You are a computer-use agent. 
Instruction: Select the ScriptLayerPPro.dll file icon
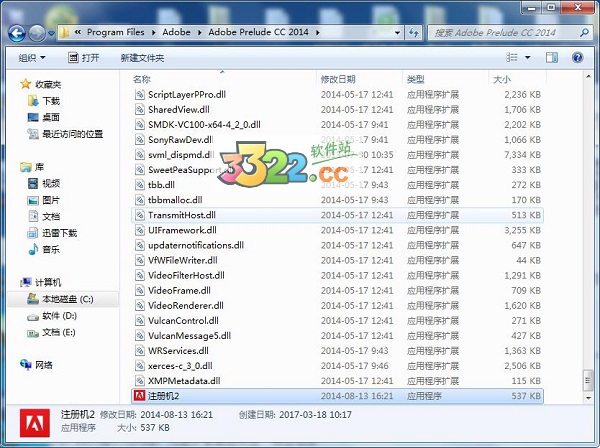tap(140, 94)
